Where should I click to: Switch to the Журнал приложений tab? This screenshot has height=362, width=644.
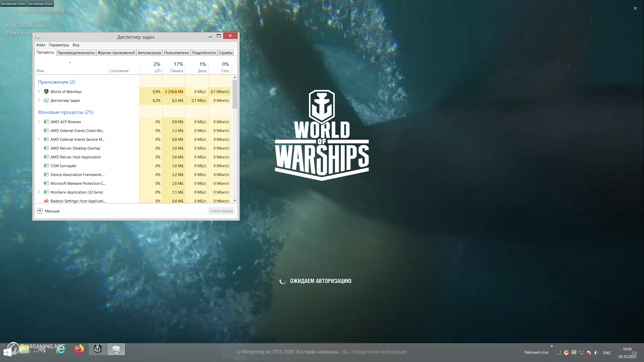116,53
